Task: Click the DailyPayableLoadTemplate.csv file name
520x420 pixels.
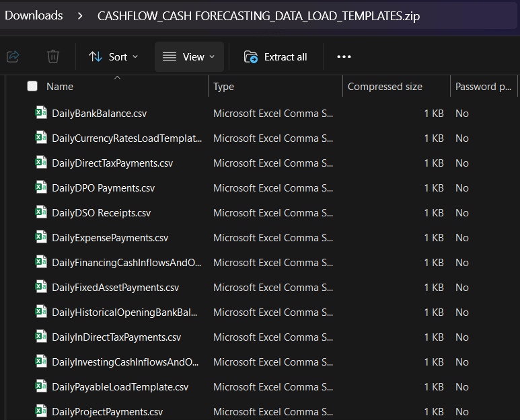Action: click(x=120, y=387)
